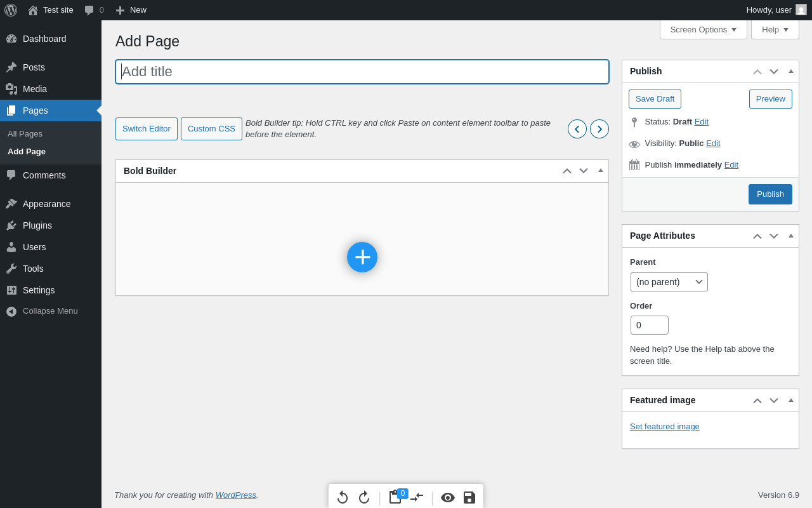Click the redo icon in bottom toolbar

(364, 497)
